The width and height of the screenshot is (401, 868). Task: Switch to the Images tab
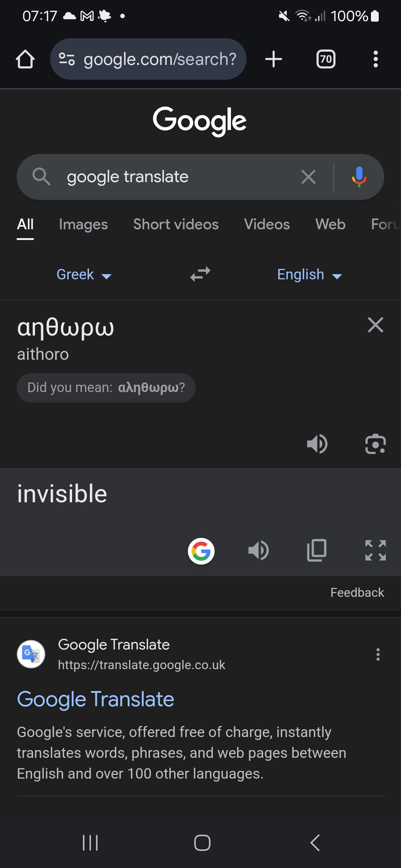pos(83,224)
